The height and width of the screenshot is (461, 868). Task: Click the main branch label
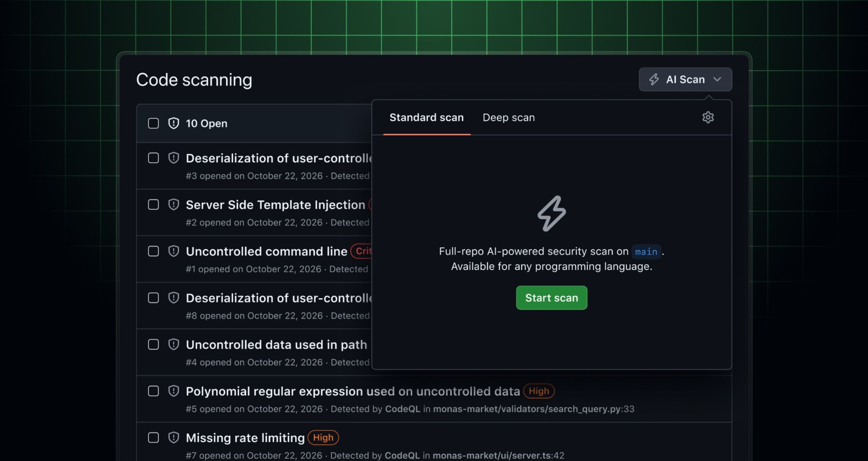[x=646, y=252]
